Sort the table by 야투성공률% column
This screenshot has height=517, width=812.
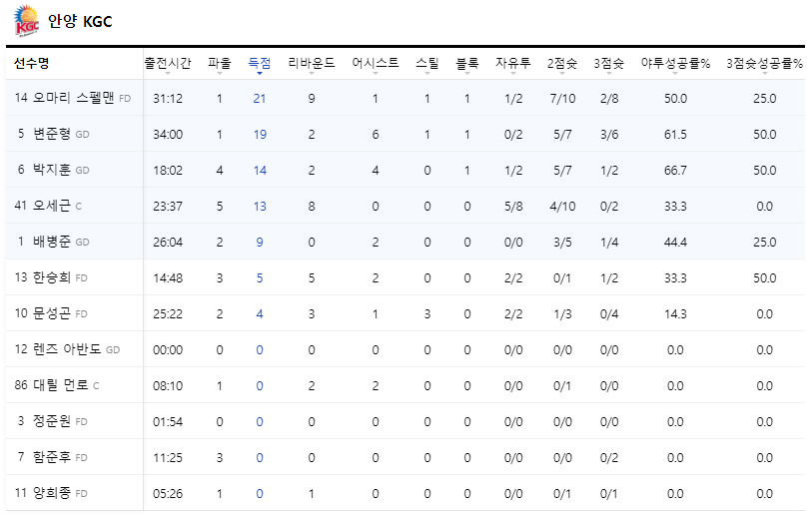click(x=675, y=64)
